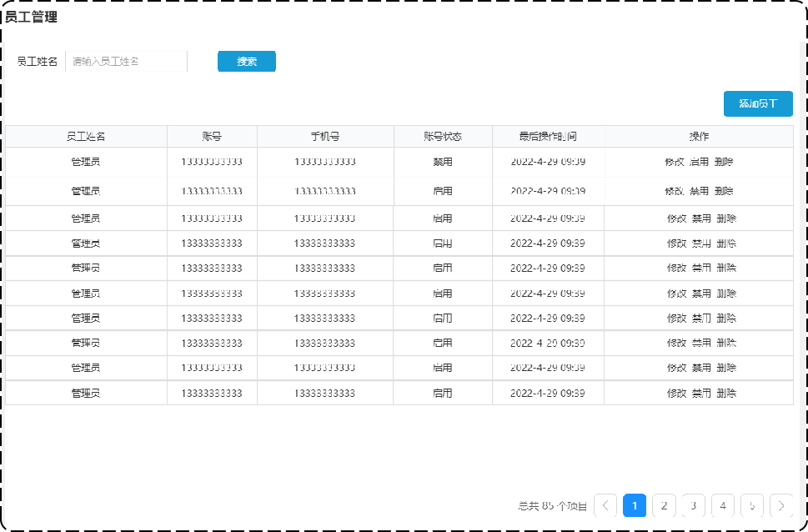
Task: Click 修改 in the first table row
Action: click(675, 162)
